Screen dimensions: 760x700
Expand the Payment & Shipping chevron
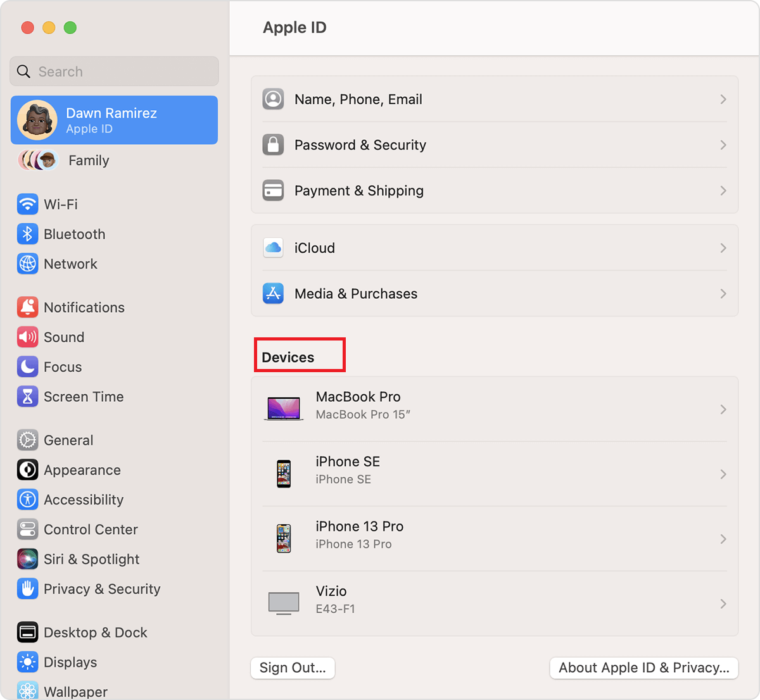pos(723,191)
